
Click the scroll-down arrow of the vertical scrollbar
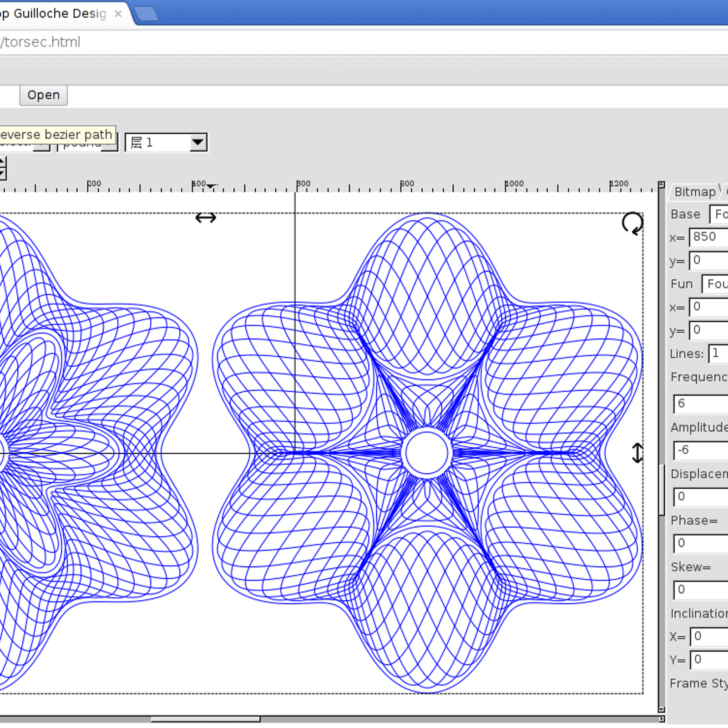tap(662, 710)
